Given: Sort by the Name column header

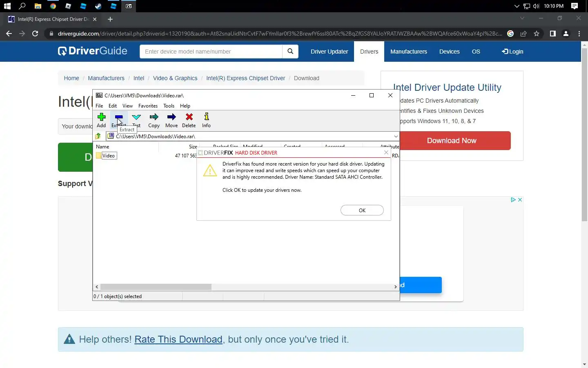Looking at the screenshot, I should [x=102, y=147].
